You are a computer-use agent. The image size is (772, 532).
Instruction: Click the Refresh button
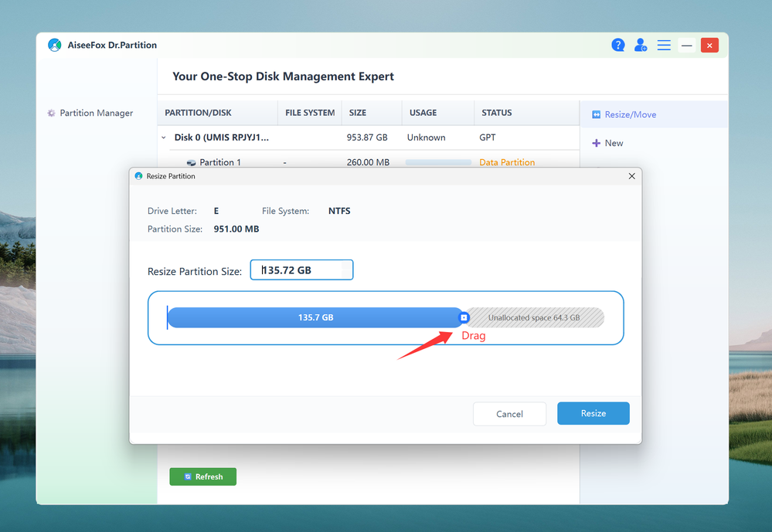coord(202,476)
